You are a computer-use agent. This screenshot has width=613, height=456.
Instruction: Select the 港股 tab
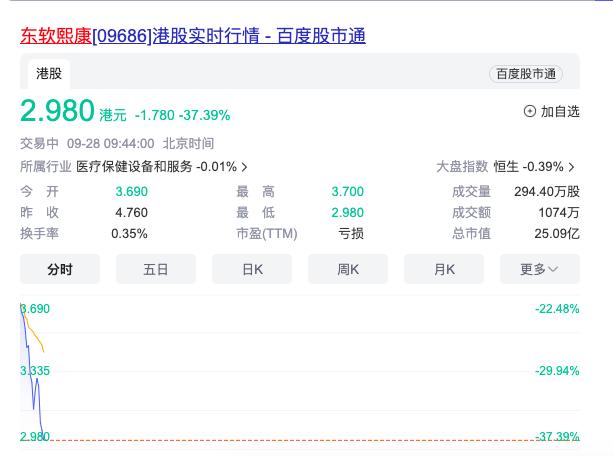tap(49, 74)
